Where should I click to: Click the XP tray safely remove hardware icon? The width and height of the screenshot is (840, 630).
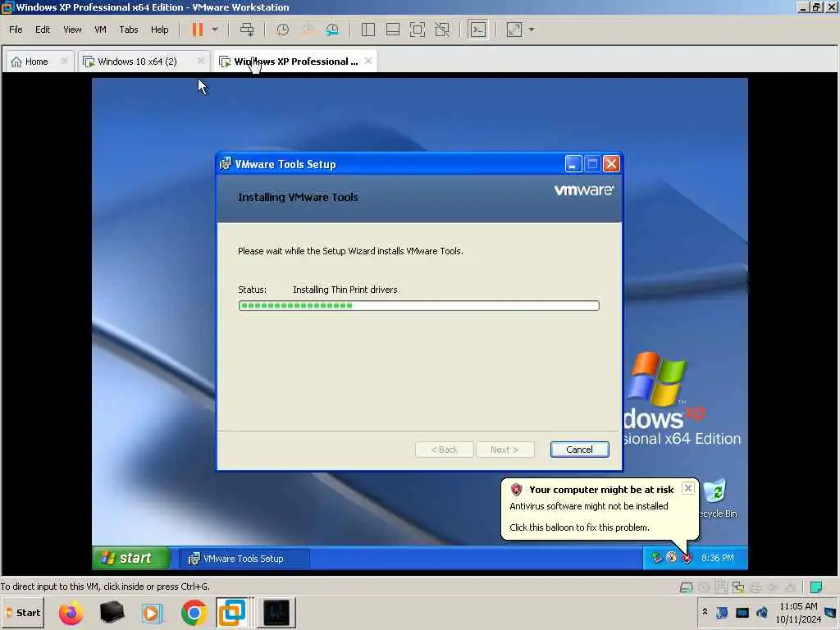657,558
